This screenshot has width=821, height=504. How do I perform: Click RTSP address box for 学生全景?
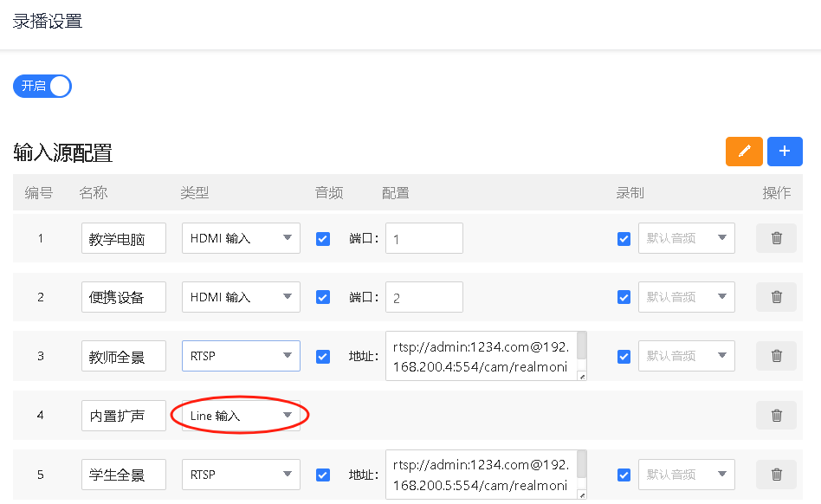pyautogui.click(x=481, y=475)
